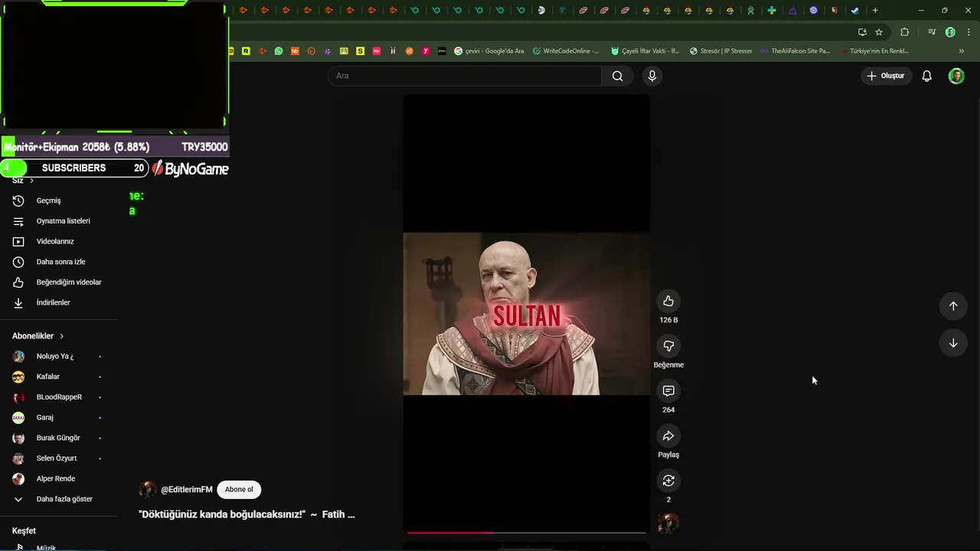980x551 pixels.
Task: Pause the SULTAN Short video
Action: point(527,314)
